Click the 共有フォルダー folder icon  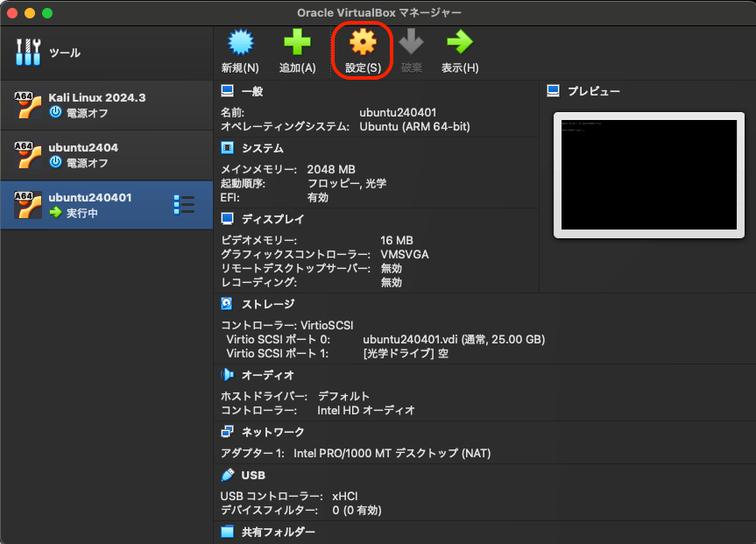coord(227,532)
